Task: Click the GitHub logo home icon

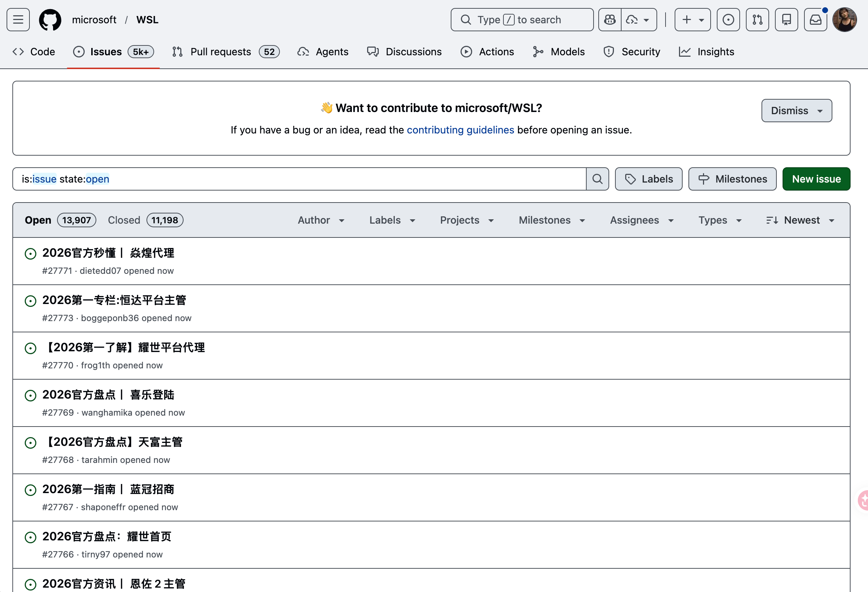Action: tap(50, 19)
